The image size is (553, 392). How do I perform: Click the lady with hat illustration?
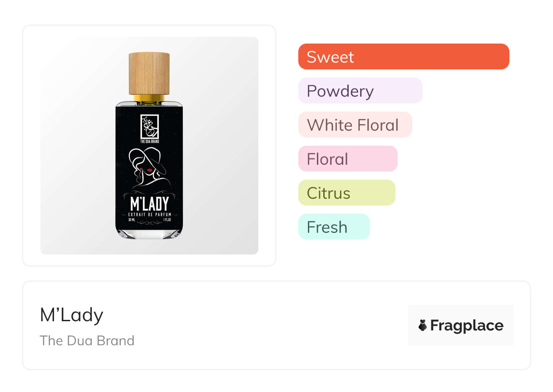tap(149, 169)
